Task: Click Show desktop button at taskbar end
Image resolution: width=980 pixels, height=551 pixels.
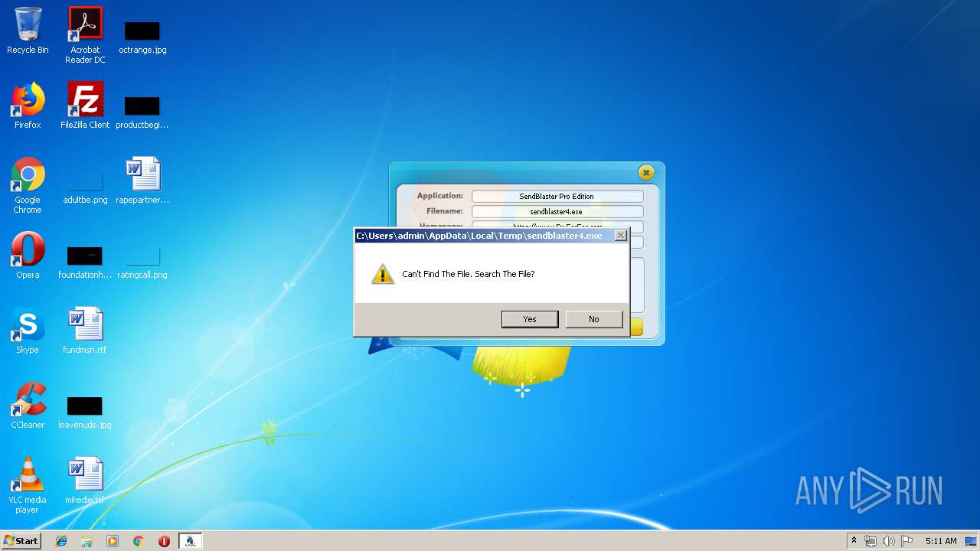Action: (972, 541)
